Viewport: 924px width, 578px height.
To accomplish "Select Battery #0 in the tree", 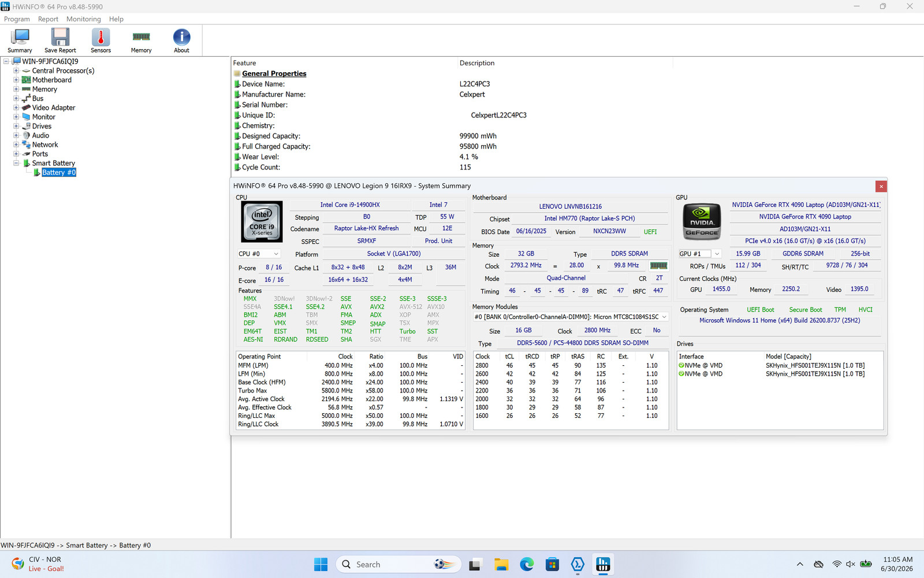I will tap(59, 172).
